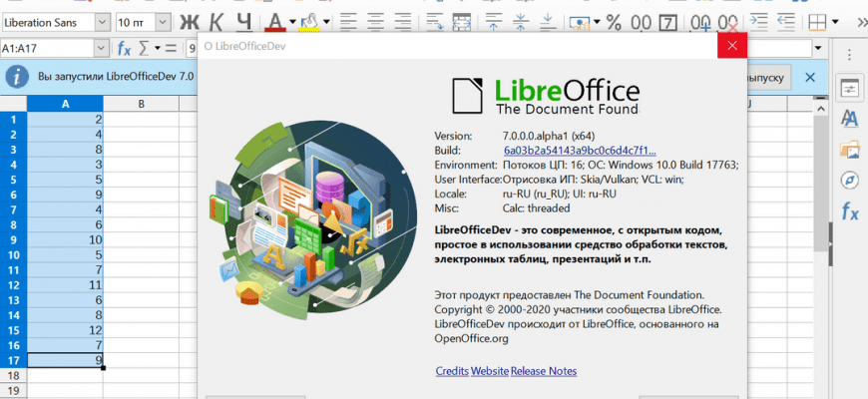This screenshot has height=399, width=868.
Task: Open the Properties sidebar deck
Action: coord(849,89)
